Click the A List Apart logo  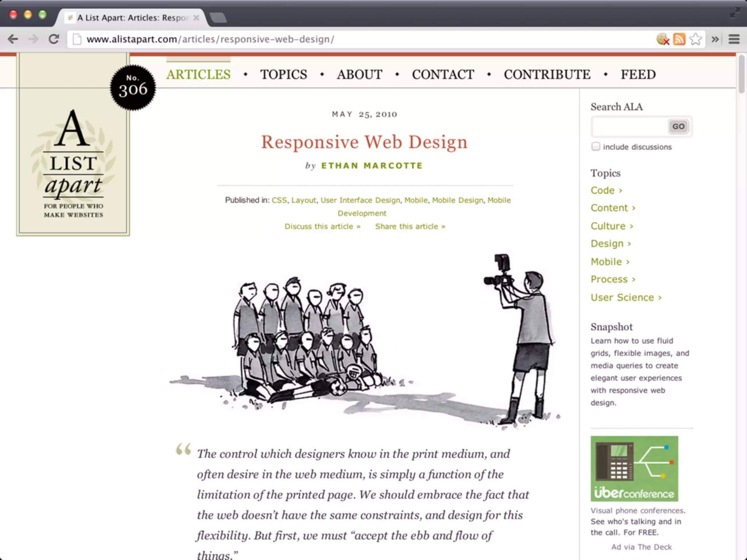pos(73,164)
